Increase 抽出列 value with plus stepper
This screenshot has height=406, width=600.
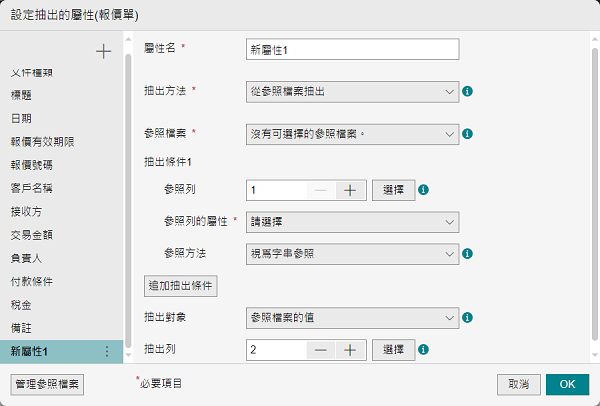coord(350,349)
